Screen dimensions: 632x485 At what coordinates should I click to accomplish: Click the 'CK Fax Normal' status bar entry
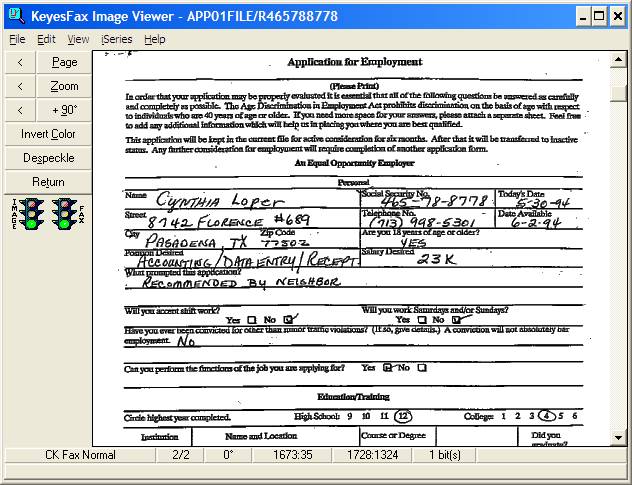click(x=80, y=455)
